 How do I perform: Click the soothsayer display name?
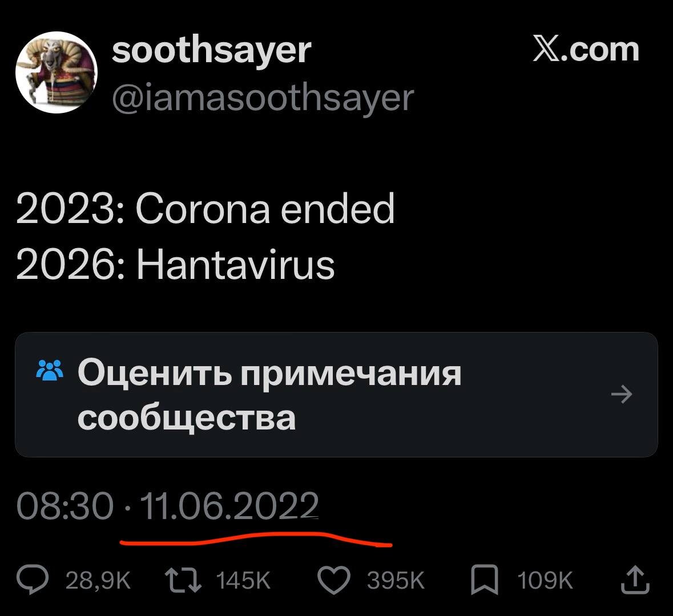click(x=211, y=51)
